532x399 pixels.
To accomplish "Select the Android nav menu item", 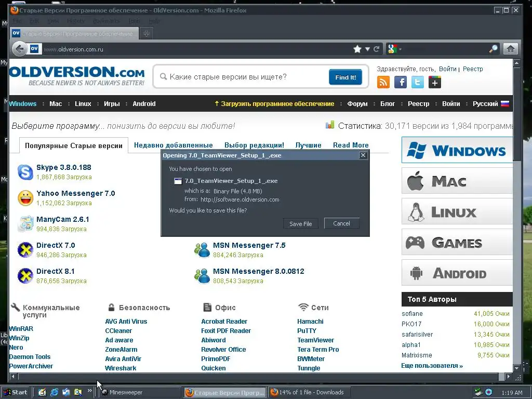I will pyautogui.click(x=144, y=104).
